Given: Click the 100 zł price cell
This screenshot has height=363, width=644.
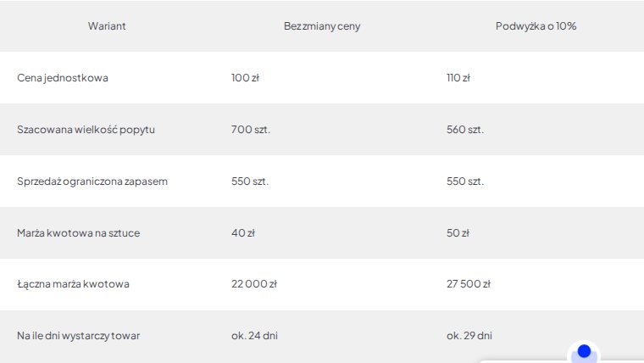Looking at the screenshot, I should click(x=245, y=78).
